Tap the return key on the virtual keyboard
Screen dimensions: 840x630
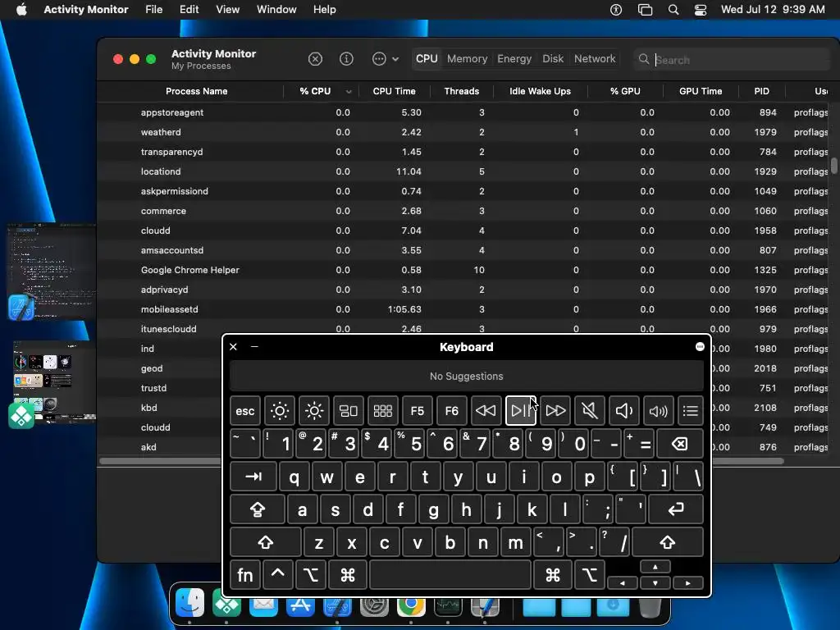click(x=676, y=509)
